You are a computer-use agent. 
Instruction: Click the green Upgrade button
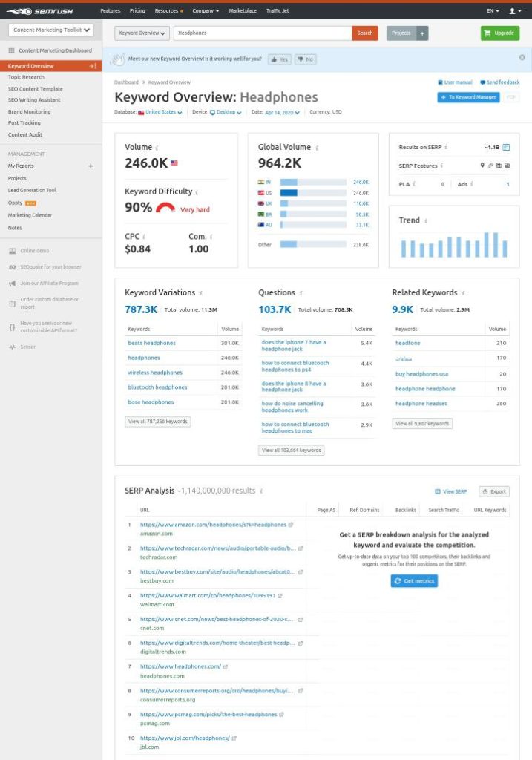click(x=500, y=33)
